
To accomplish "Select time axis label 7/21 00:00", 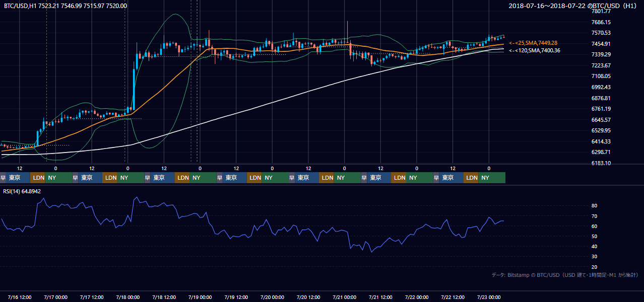I will coord(345,297).
